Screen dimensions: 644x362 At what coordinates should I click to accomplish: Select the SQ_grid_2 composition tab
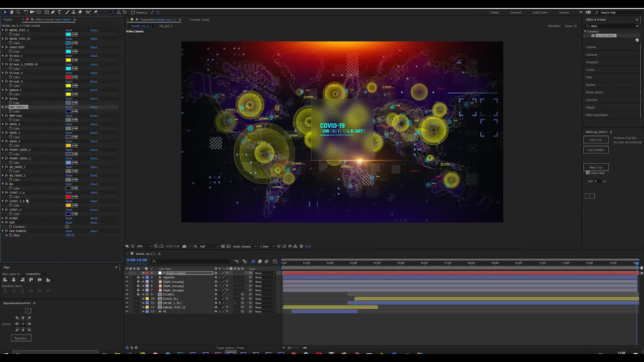tap(166, 25)
